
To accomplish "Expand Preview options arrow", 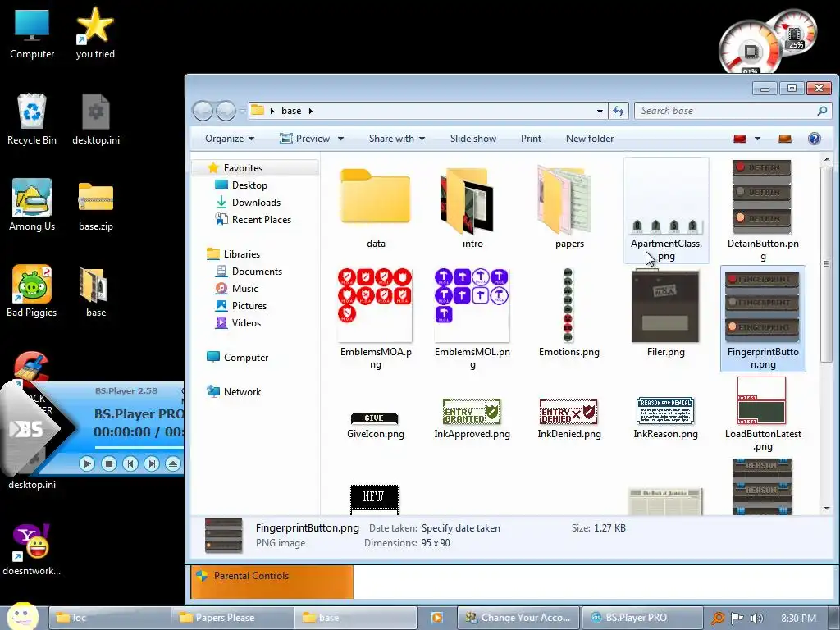I will pos(340,139).
